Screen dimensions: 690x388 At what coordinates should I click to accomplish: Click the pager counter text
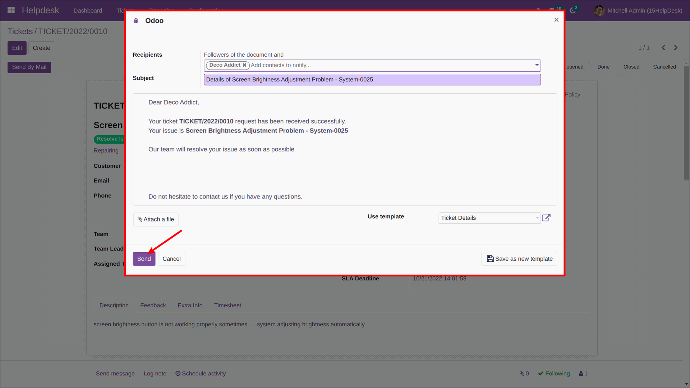644,48
